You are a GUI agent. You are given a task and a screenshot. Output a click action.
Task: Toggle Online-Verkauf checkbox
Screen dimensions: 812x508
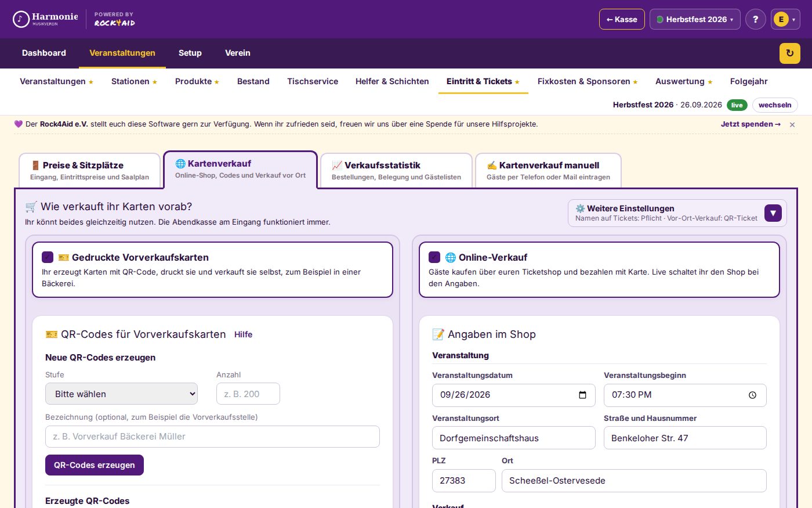point(434,257)
